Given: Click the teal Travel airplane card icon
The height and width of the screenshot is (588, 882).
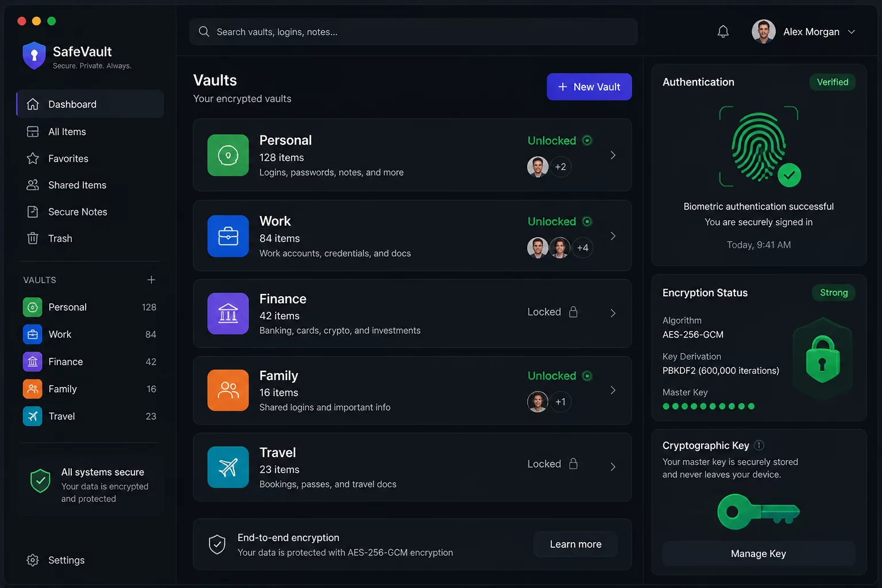Looking at the screenshot, I should [x=228, y=467].
